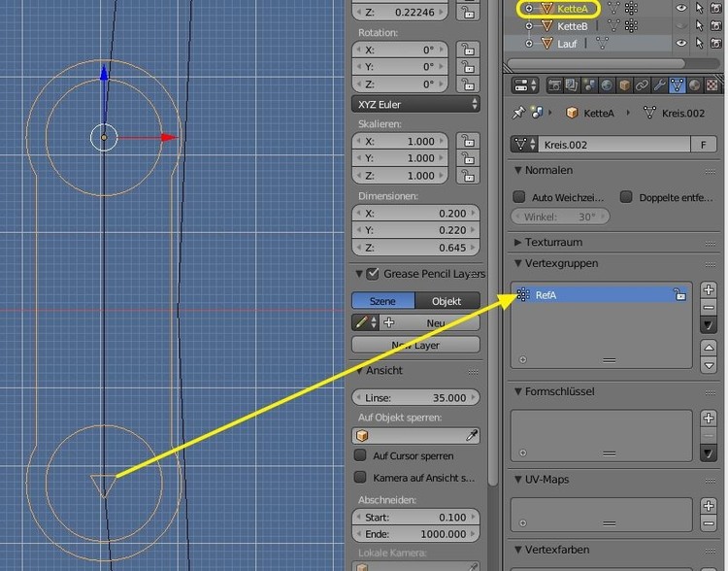
Task: Collapse the UV-Maps panel
Action: pos(518,479)
